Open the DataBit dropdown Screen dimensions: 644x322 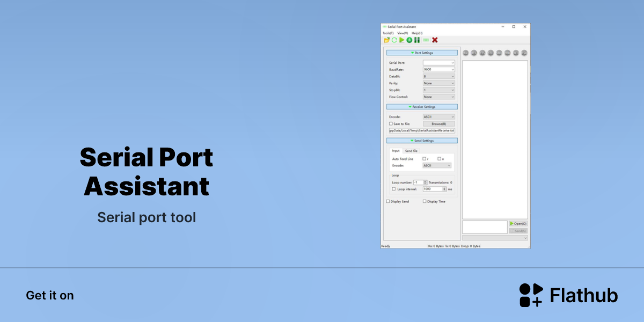tap(439, 76)
